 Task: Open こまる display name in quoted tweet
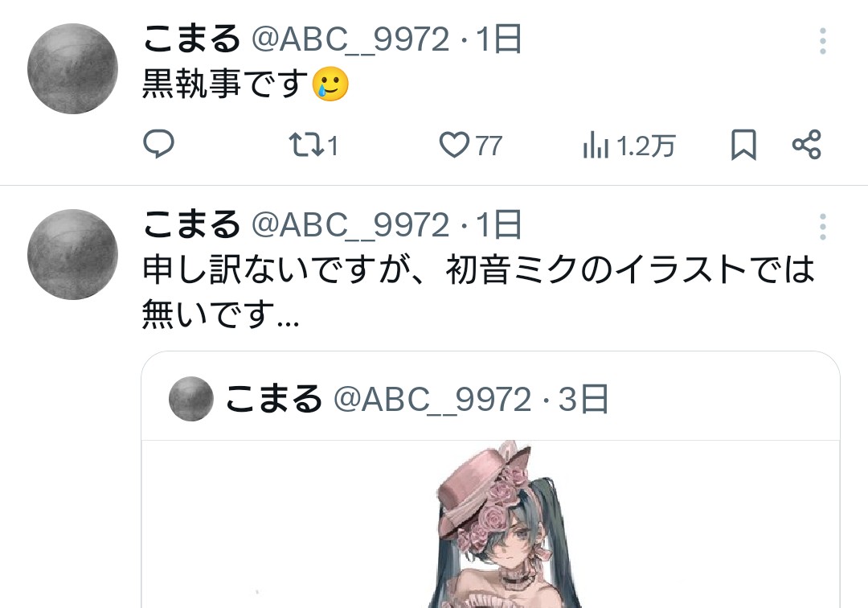tap(273, 399)
